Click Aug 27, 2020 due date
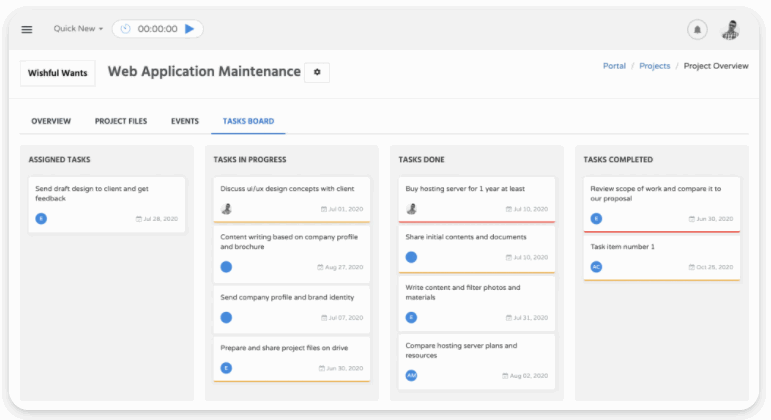 [340, 267]
